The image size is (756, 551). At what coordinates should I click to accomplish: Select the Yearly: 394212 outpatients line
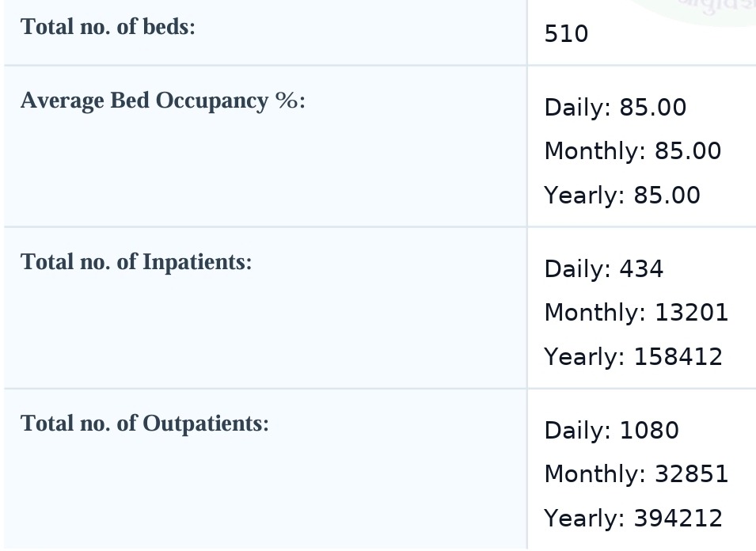pos(633,519)
